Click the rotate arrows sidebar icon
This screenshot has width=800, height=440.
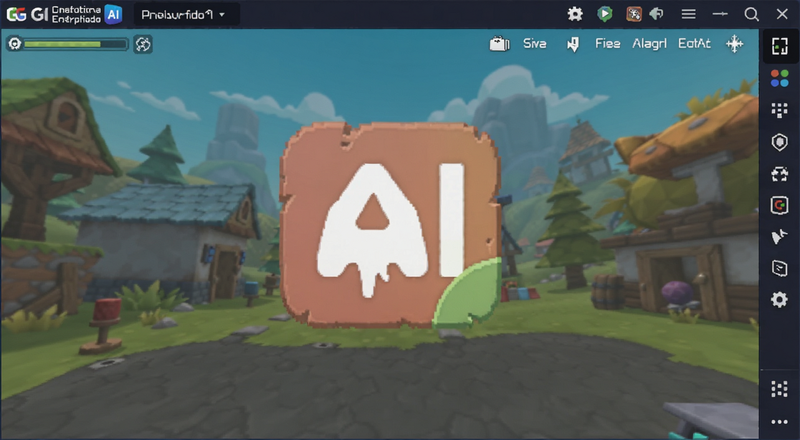[780, 174]
